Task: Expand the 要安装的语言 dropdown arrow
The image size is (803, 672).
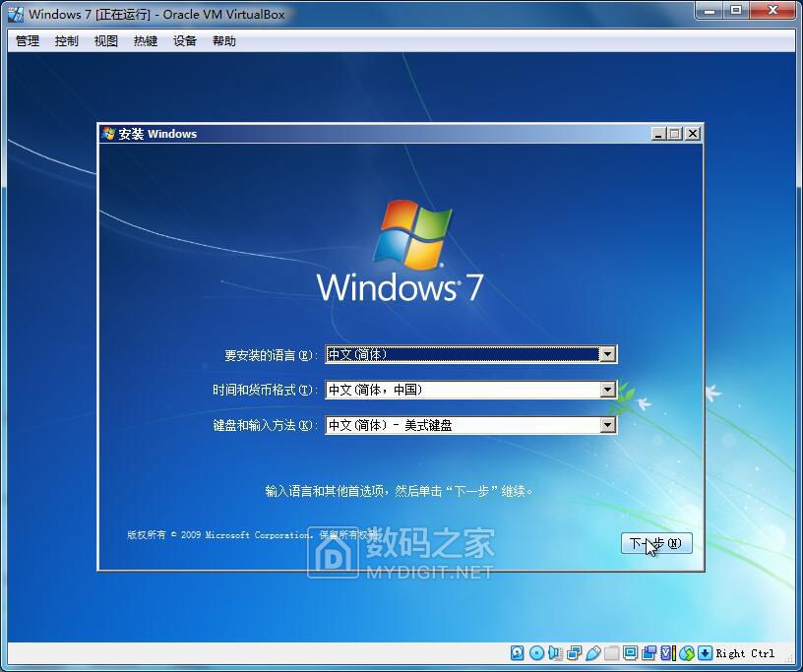Action: point(607,354)
